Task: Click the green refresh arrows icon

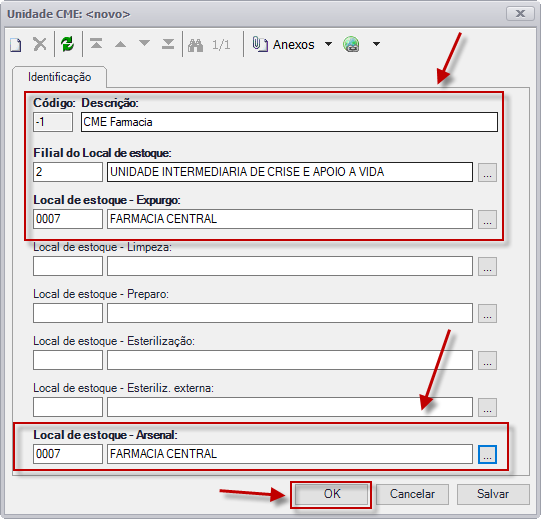Action: point(67,44)
